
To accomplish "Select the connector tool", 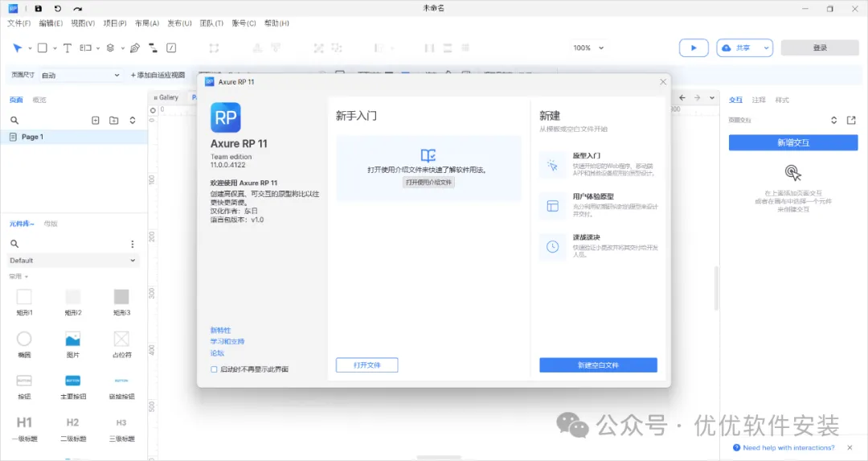I will [153, 48].
